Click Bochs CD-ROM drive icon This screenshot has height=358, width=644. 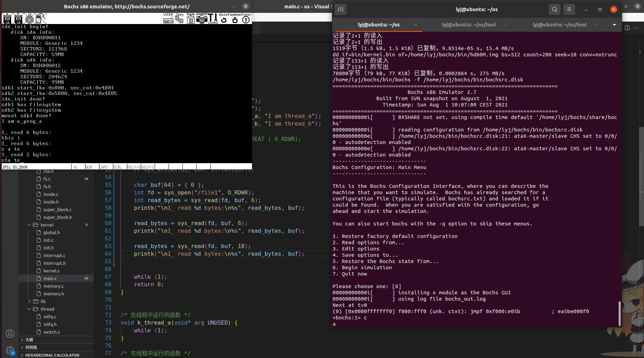29,18
